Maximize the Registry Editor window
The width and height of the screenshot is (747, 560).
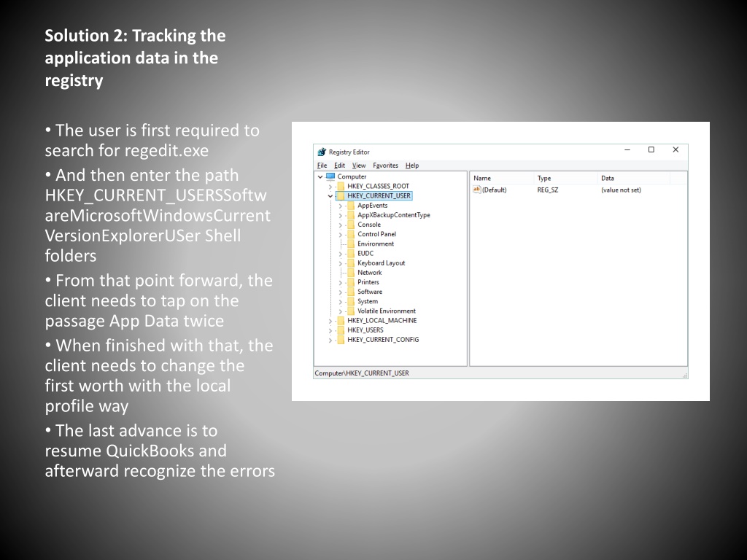pyautogui.click(x=651, y=149)
